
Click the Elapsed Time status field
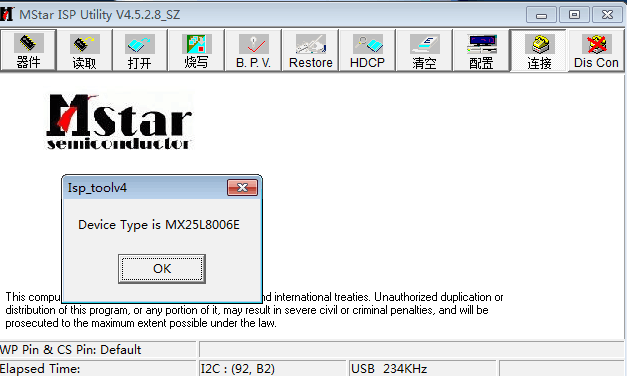pyautogui.click(x=98, y=368)
